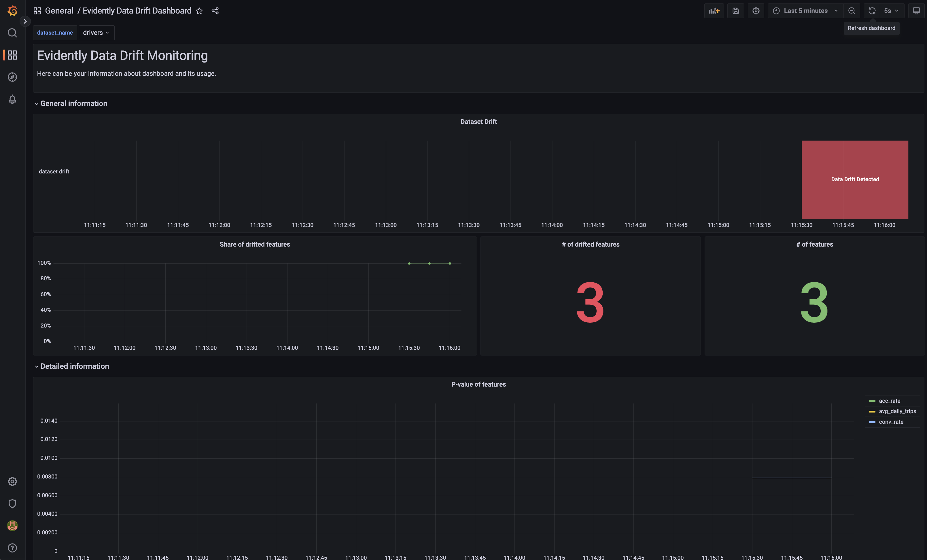927x560 pixels.
Task: Open # of features panel title menu
Action: click(815, 245)
